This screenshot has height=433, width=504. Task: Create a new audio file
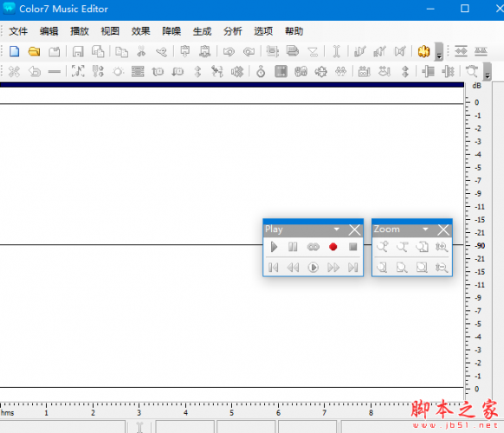click(x=14, y=51)
